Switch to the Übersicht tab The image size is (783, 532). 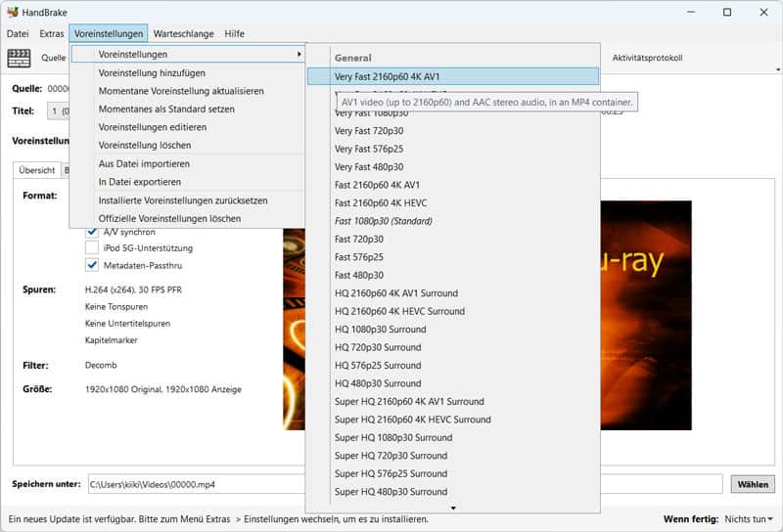[36, 170]
